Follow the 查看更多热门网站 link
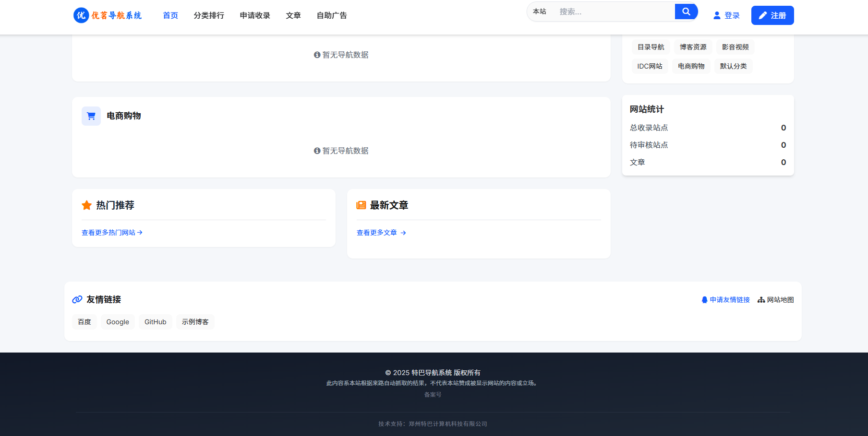 click(x=112, y=233)
